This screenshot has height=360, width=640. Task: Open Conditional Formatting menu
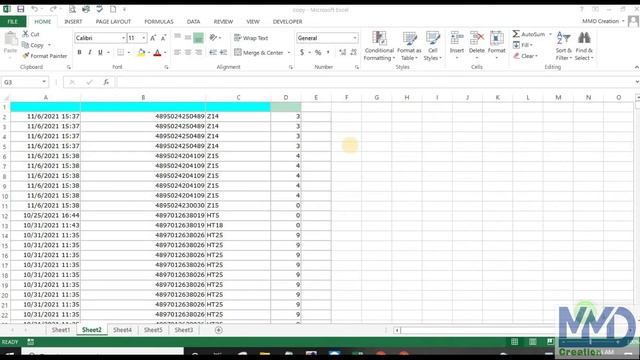click(379, 46)
